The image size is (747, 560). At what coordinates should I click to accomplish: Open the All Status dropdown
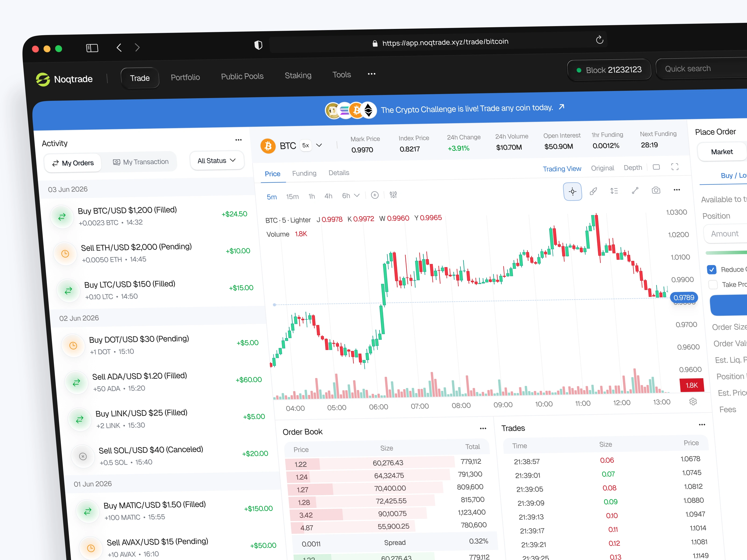(x=216, y=161)
